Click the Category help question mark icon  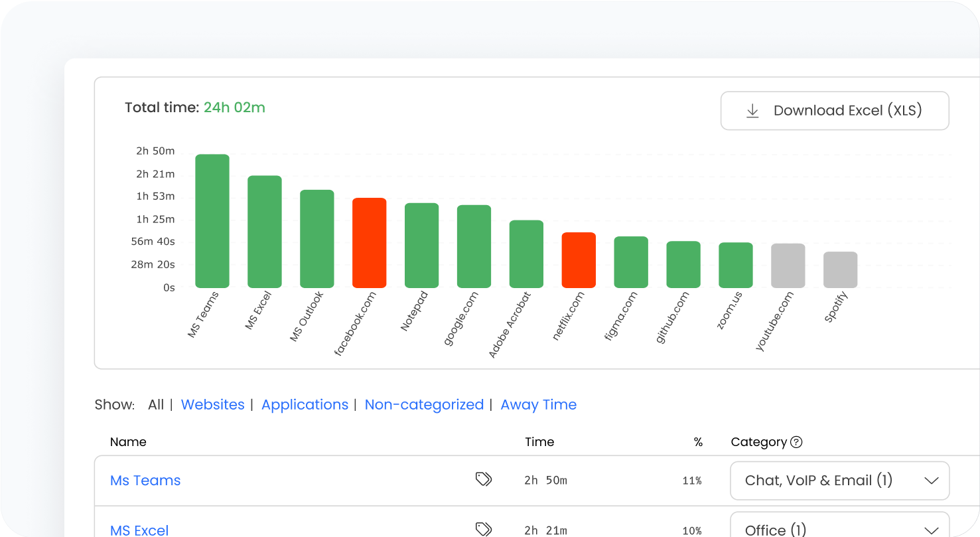(797, 442)
